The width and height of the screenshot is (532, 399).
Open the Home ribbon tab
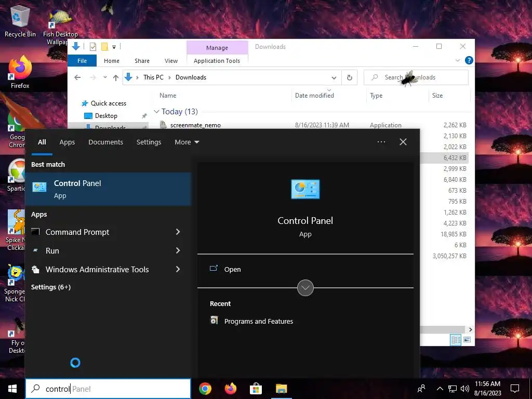pyautogui.click(x=112, y=61)
